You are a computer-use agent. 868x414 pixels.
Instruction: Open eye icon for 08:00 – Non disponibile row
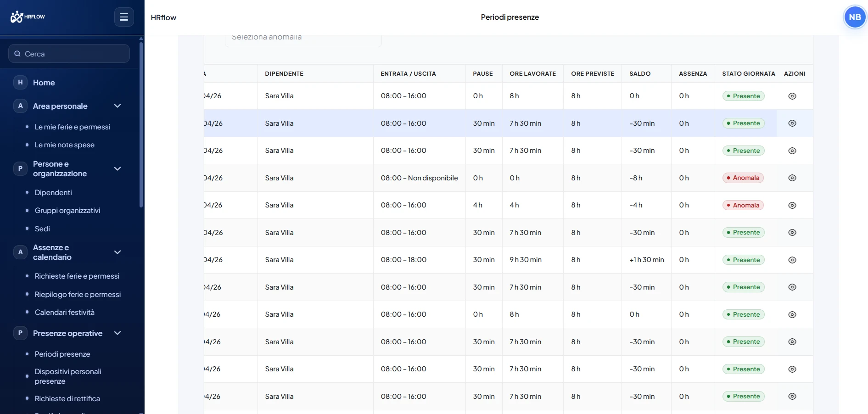click(792, 178)
